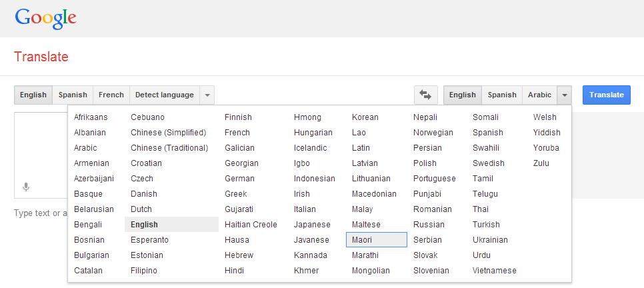The width and height of the screenshot is (644, 288).
Task: Select Zulu language option
Action: point(541,163)
